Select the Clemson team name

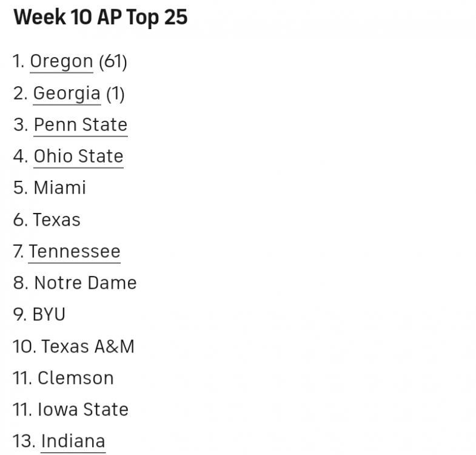coord(75,378)
